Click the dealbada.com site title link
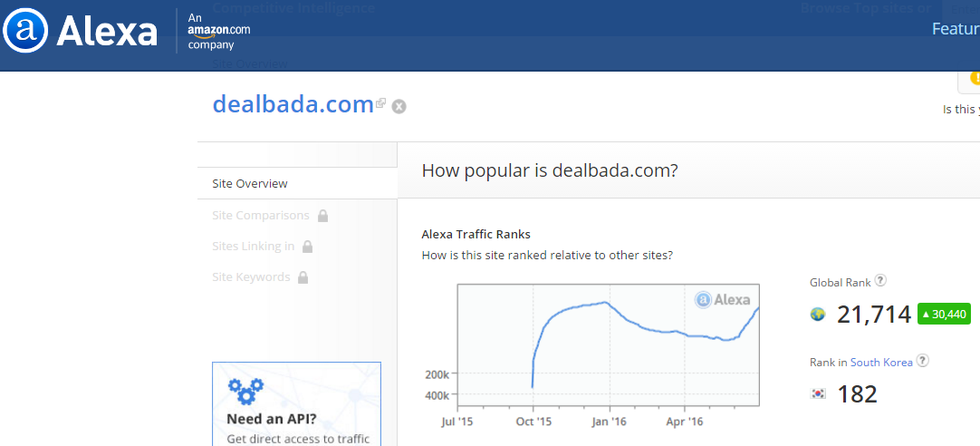The height and width of the screenshot is (446, 980). point(293,103)
